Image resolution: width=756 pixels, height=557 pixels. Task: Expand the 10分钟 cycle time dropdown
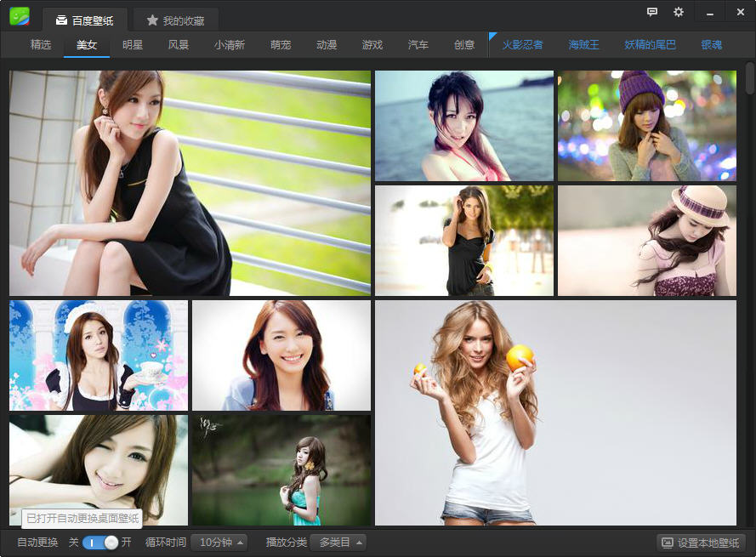click(219, 543)
